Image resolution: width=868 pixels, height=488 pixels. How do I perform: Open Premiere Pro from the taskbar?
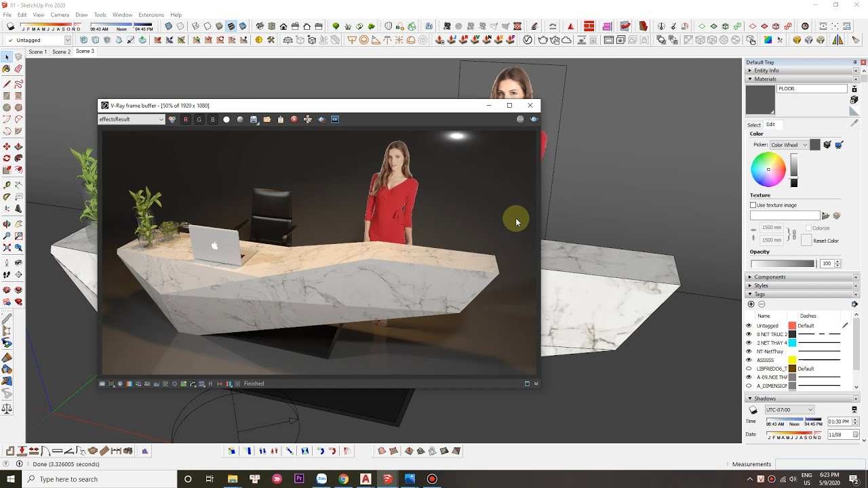tap(299, 479)
